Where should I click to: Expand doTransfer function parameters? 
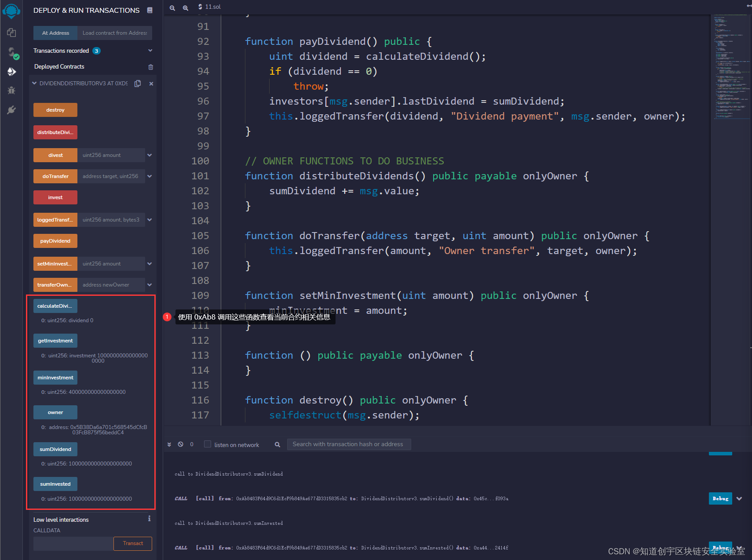pos(150,176)
